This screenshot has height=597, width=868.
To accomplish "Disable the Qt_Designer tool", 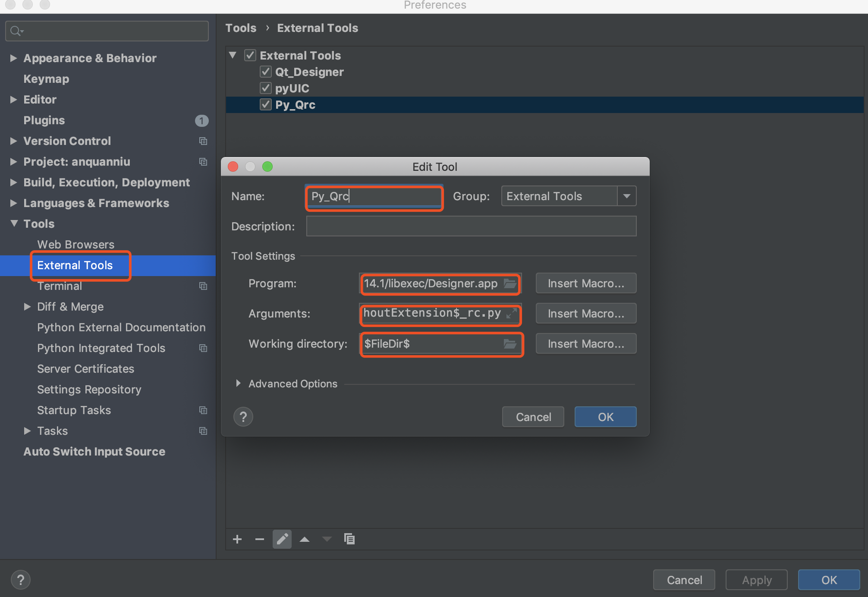I will [266, 72].
